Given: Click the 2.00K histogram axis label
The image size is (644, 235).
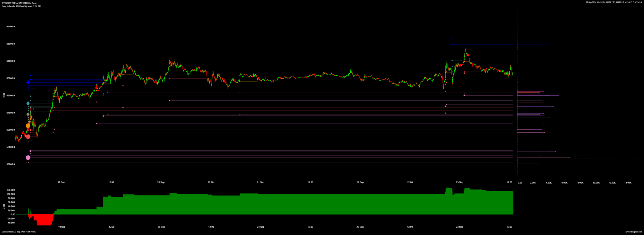Looking at the screenshot, I should tap(533, 183).
